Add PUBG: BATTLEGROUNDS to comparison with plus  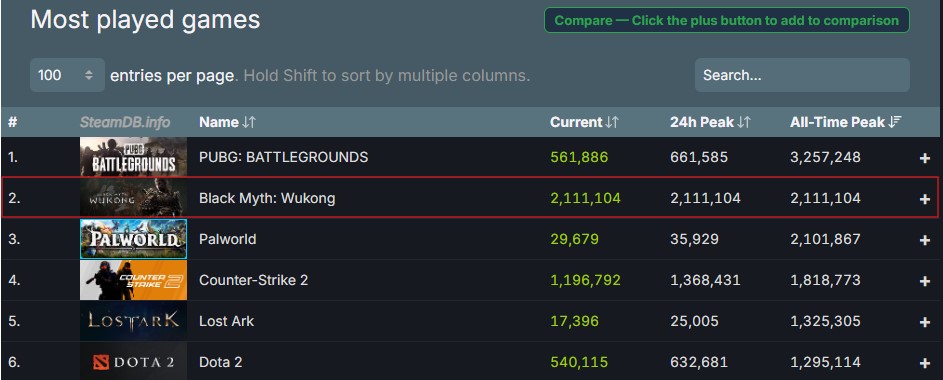pyautogui.click(x=924, y=158)
